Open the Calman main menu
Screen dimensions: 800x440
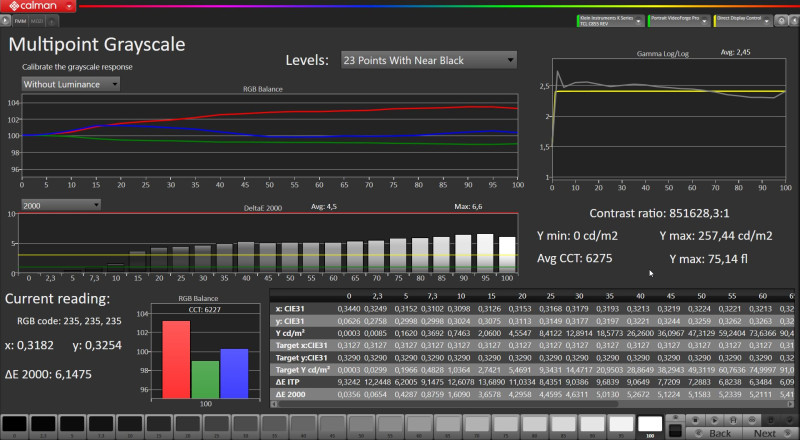(38, 6)
